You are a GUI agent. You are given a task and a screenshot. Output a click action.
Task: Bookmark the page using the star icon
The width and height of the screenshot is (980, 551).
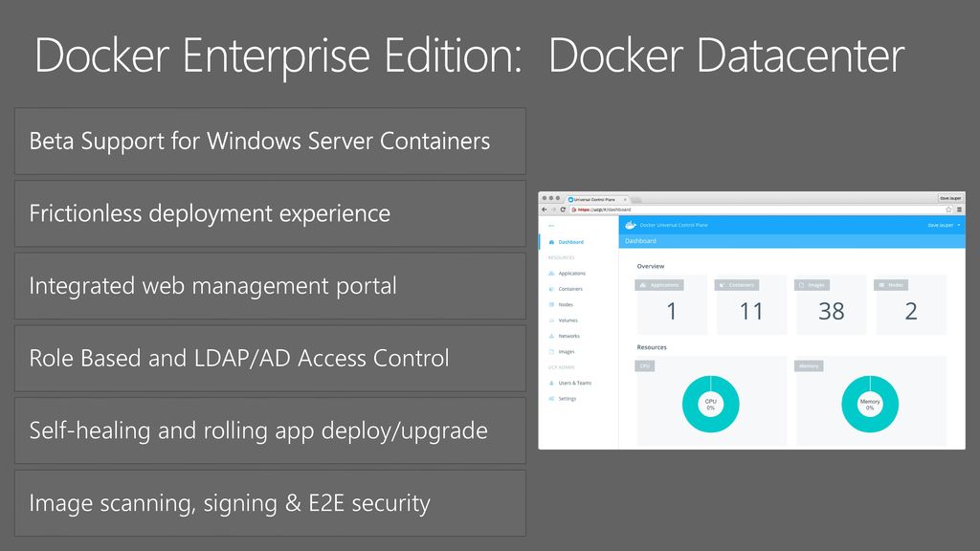coord(948,209)
